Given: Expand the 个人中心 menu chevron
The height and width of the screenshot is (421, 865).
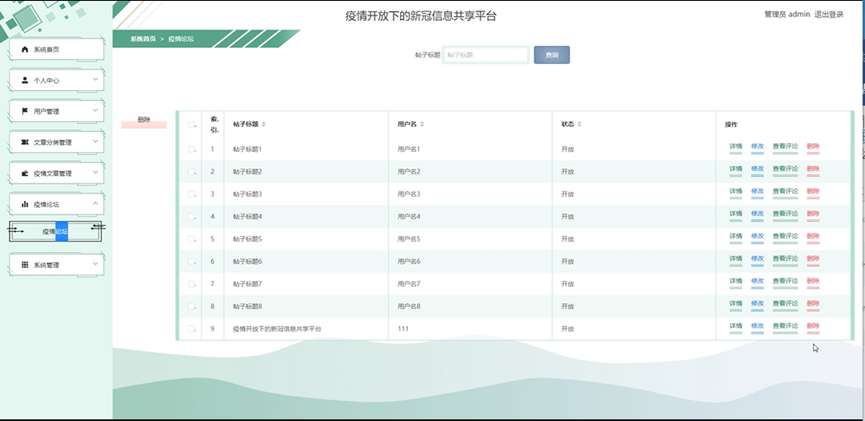Looking at the screenshot, I should coord(95,79).
